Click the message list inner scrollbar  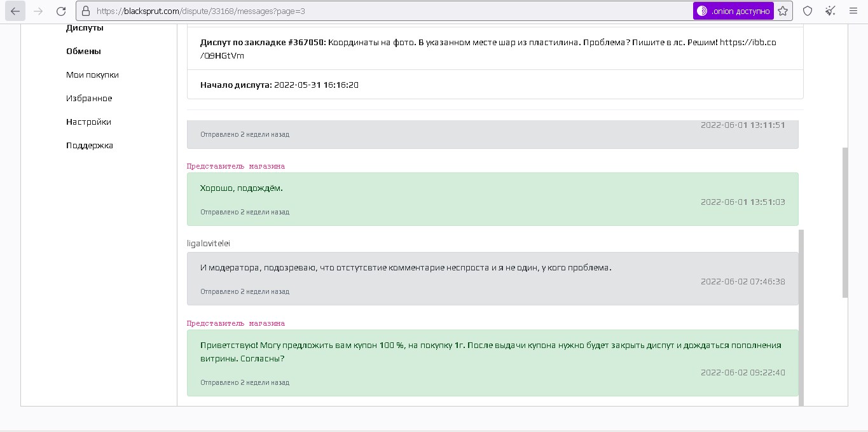[x=801, y=317]
